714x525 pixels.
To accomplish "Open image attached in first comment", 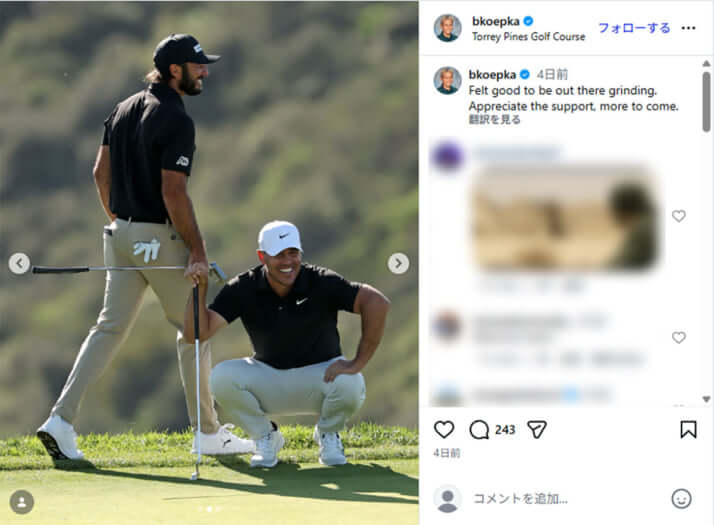I will pos(564,218).
